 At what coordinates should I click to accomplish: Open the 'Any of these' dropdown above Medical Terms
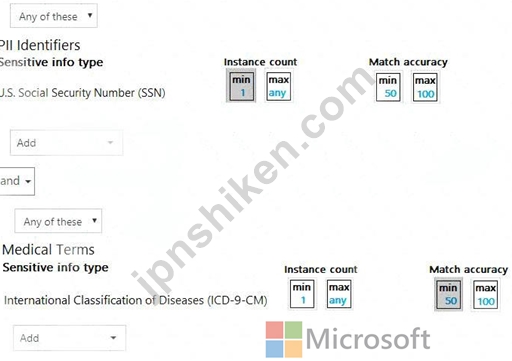pos(58,221)
